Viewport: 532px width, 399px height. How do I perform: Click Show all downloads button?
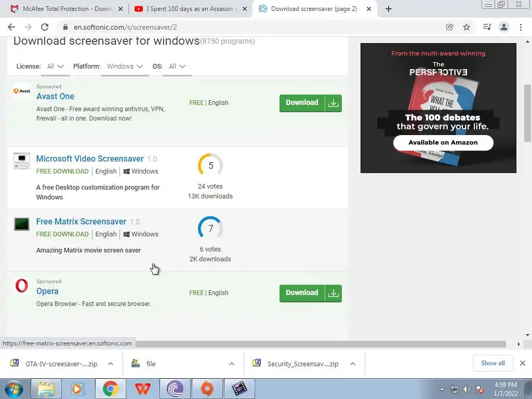[493, 363]
